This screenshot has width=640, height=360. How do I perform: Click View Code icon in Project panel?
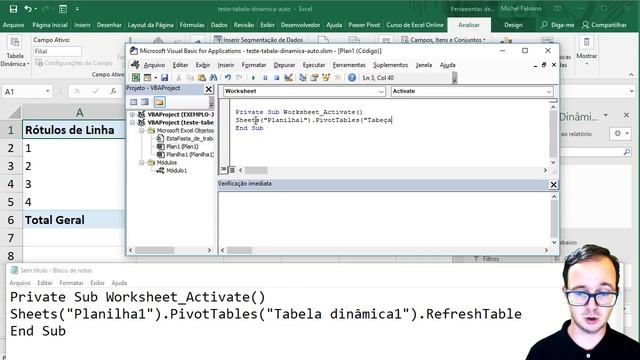click(133, 102)
